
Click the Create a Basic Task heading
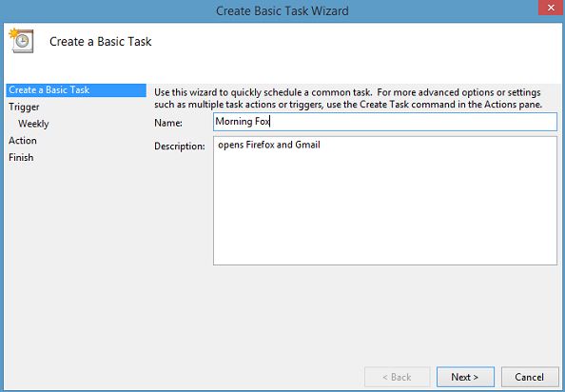tap(101, 42)
